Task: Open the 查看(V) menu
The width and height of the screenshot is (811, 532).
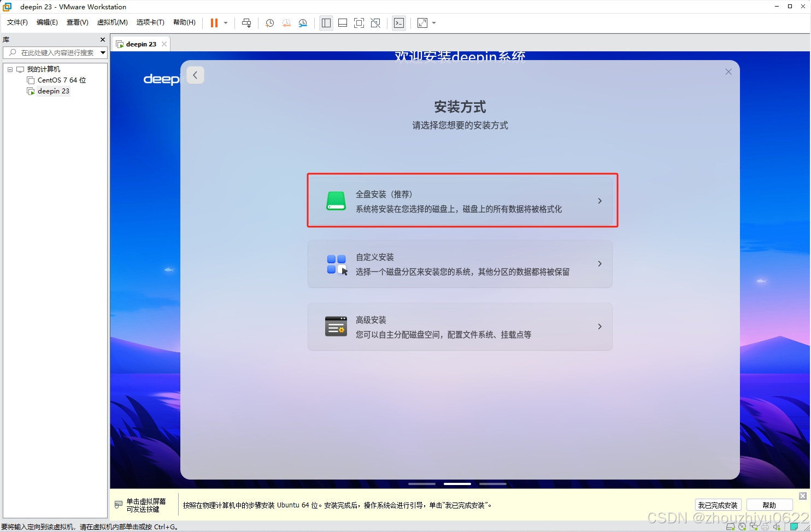Action: tap(78, 22)
